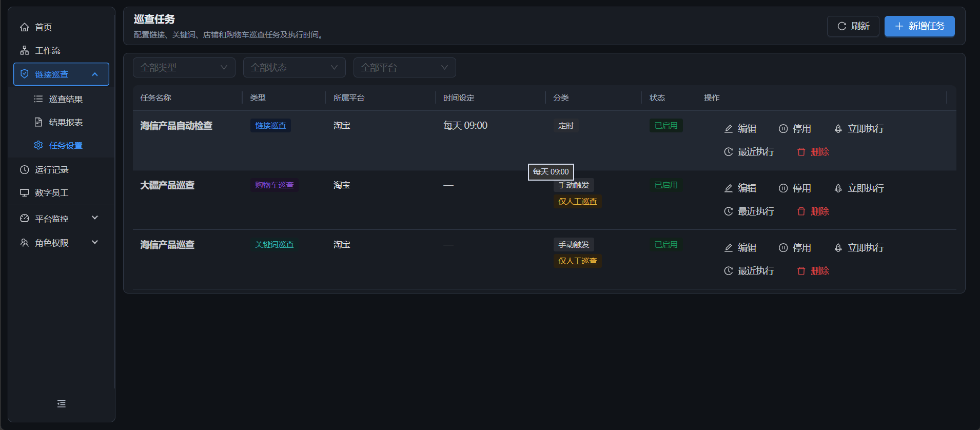
Task: Open the 全部平台 filter dropdown
Action: pyautogui.click(x=405, y=68)
